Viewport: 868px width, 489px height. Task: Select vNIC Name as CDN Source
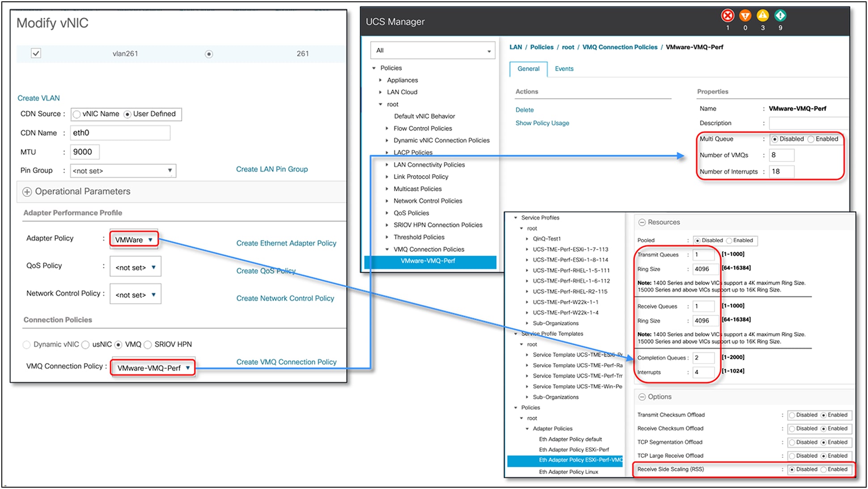(77, 114)
